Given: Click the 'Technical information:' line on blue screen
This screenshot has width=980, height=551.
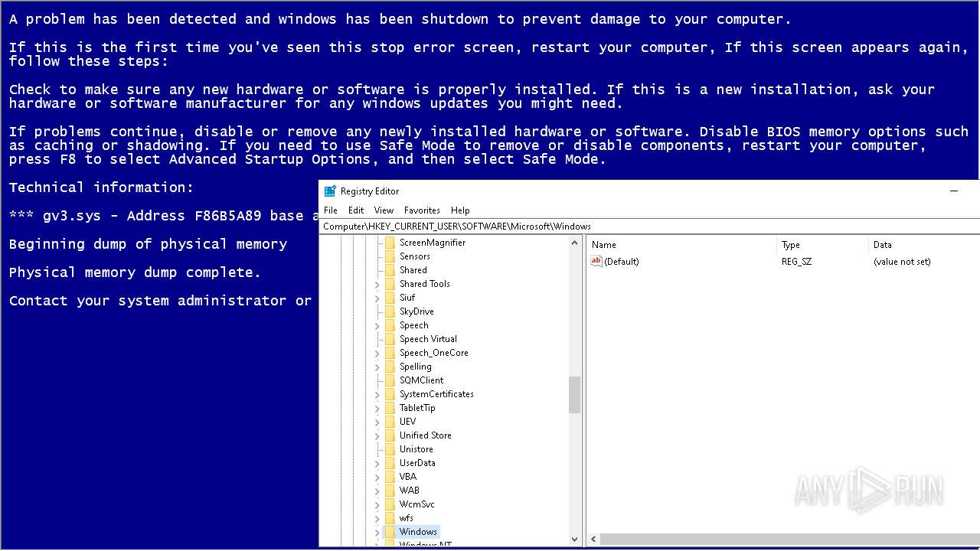Looking at the screenshot, I should pyautogui.click(x=101, y=187).
